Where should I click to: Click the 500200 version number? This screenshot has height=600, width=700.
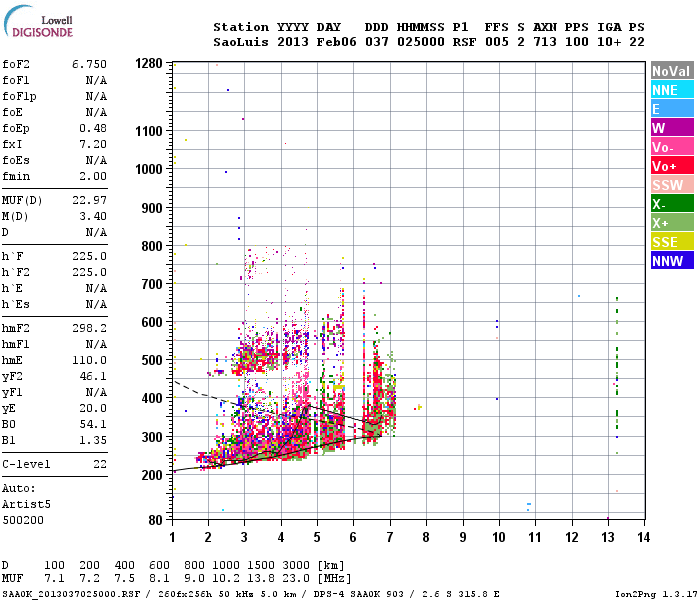coord(23,520)
